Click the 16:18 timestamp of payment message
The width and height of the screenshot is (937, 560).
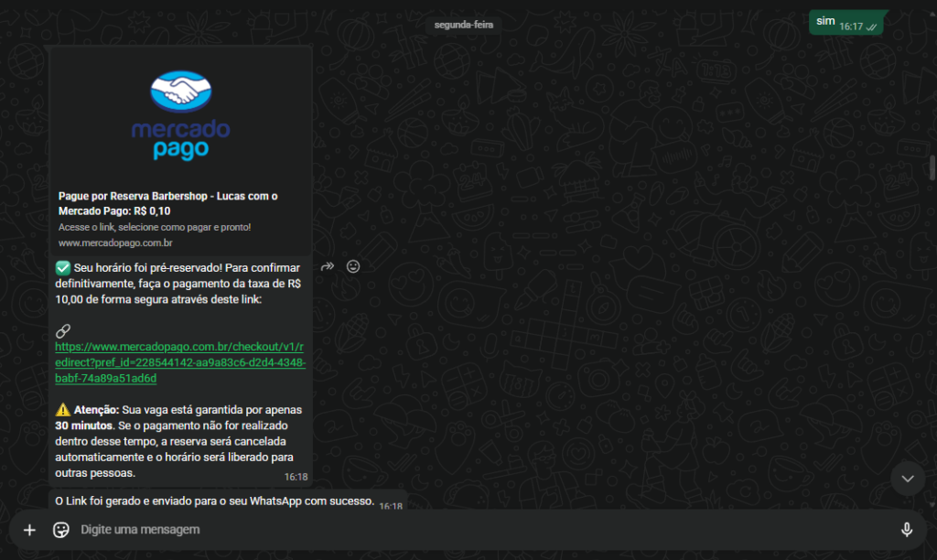coord(296,477)
